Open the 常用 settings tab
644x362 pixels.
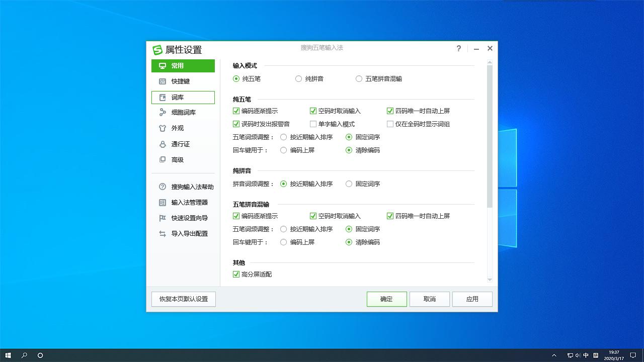click(x=183, y=66)
